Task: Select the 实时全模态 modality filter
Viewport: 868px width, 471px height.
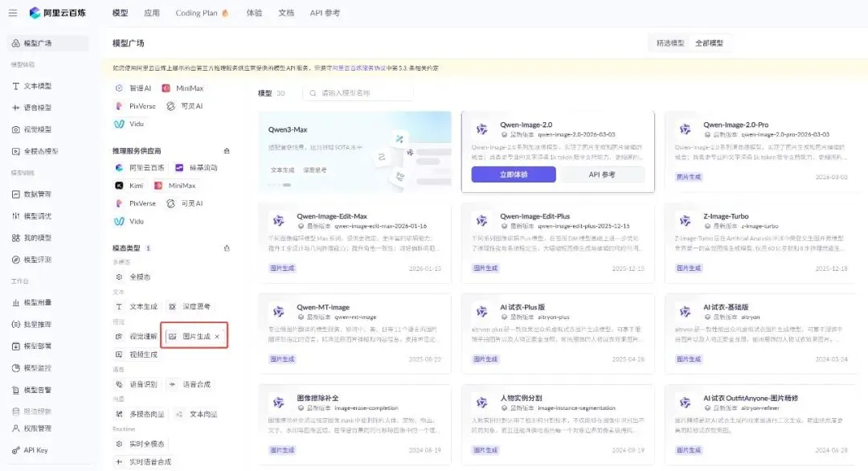Action: point(140,444)
